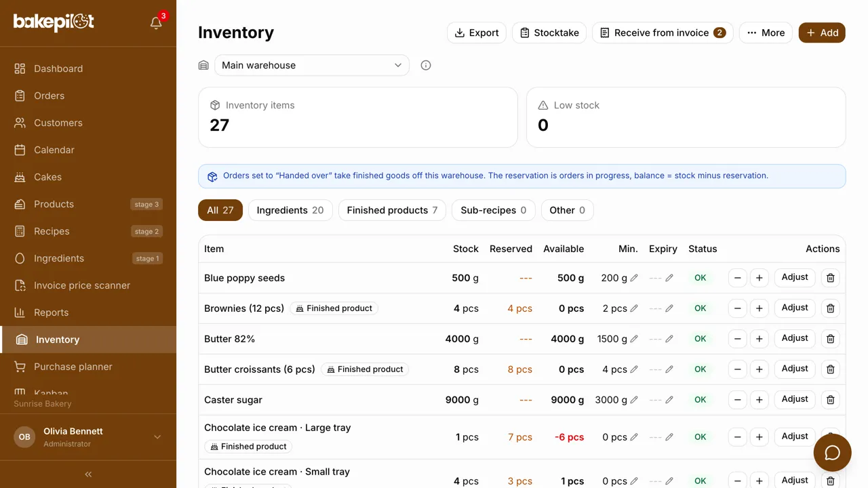Open Purchase planner from the sidebar
Image resolution: width=868 pixels, height=488 pixels.
click(88, 367)
